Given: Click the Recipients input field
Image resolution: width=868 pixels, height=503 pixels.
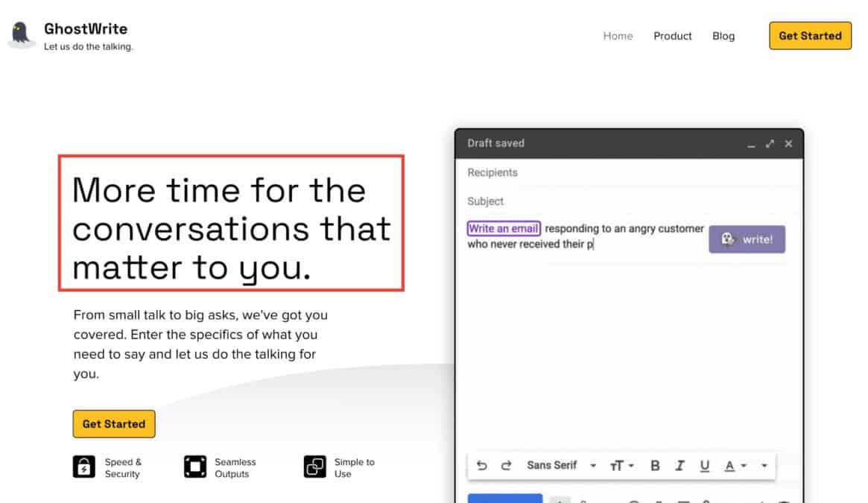Looking at the screenshot, I should [596, 172].
